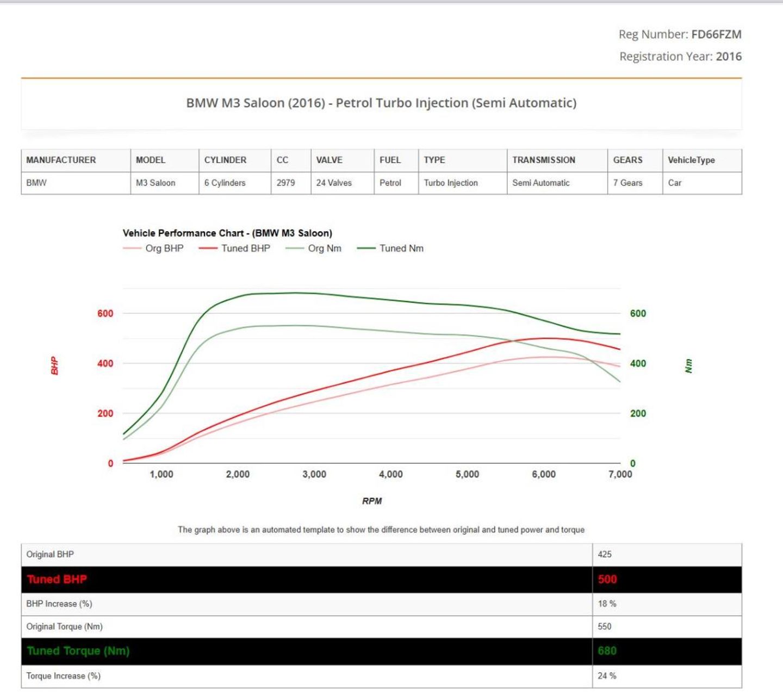783x700 pixels.
Task: Click the 18 % BHP increase value
Action: (x=607, y=604)
